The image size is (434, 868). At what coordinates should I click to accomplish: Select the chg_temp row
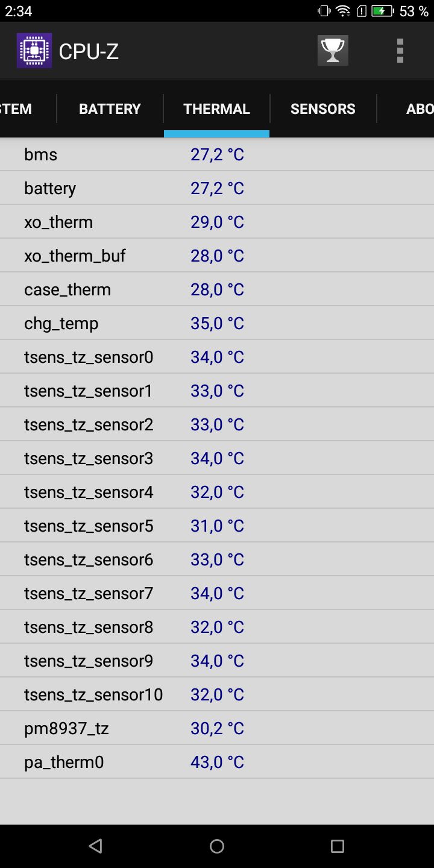(217, 323)
